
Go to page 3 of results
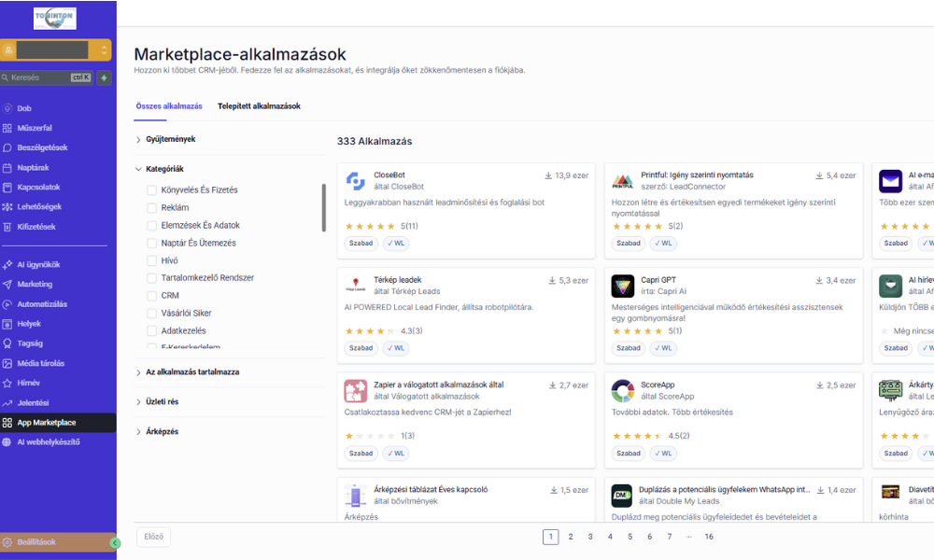[590, 537]
